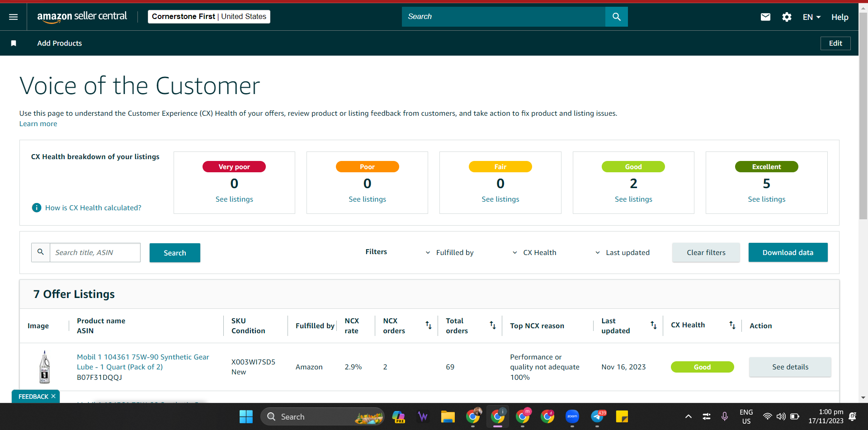Click the Clear filters button

[x=706, y=252]
